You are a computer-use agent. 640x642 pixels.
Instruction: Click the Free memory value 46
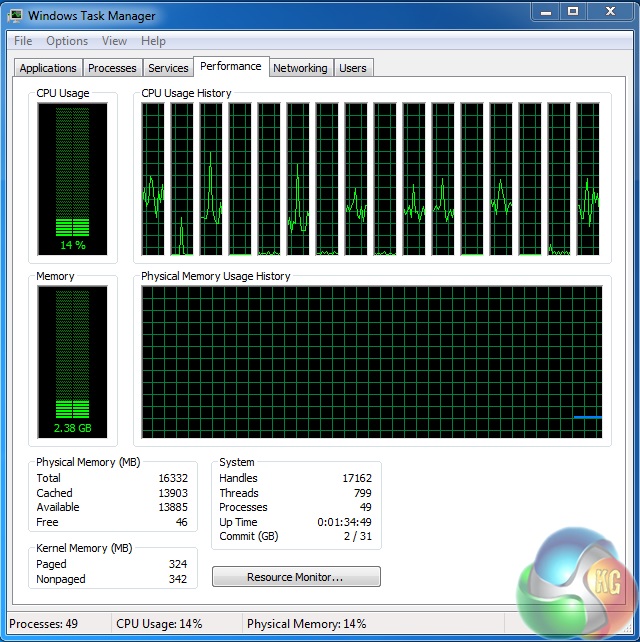[181, 522]
